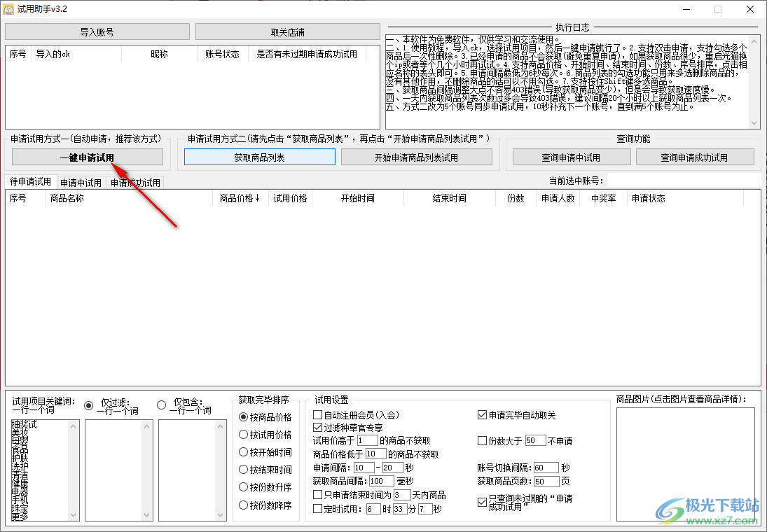Click 获取商品页数 field
The height and width of the screenshot is (532, 767).
point(546,482)
